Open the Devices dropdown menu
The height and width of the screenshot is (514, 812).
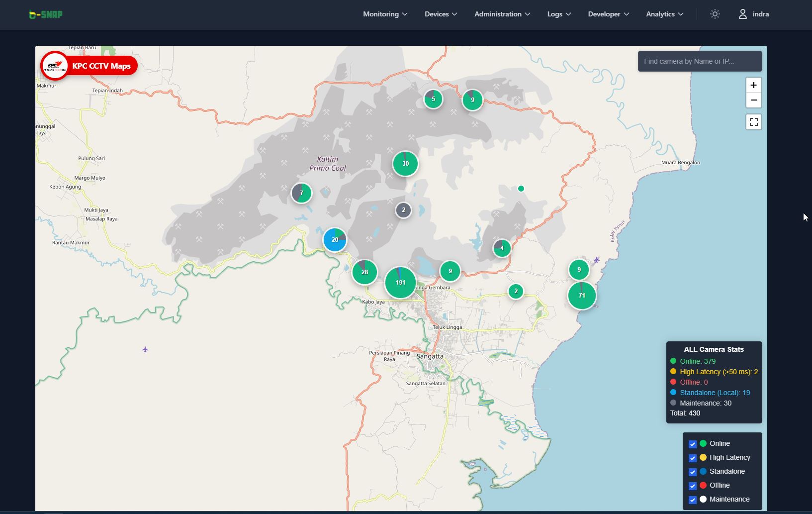441,14
